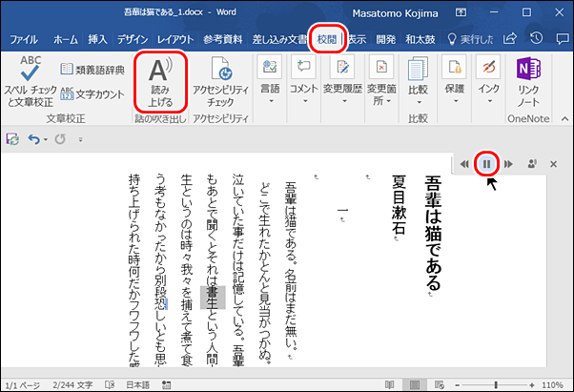
Task: Switch to the References (参考資料) tab
Action: click(222, 39)
